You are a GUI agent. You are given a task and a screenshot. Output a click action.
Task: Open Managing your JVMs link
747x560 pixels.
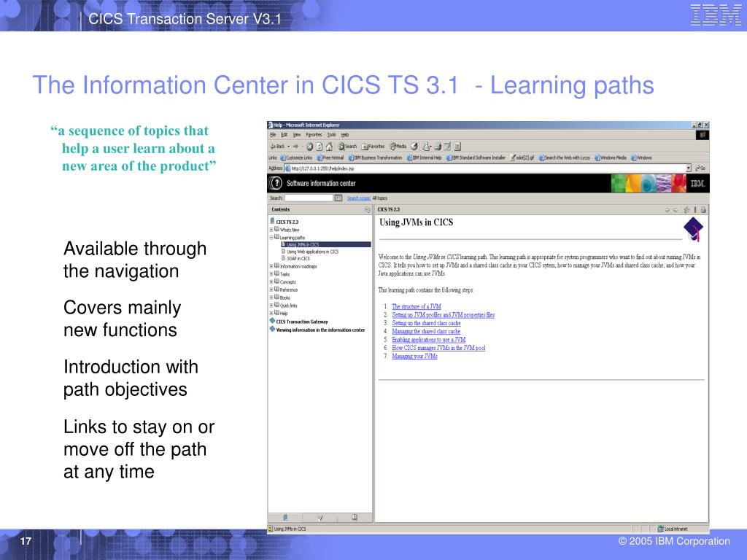[x=414, y=356]
